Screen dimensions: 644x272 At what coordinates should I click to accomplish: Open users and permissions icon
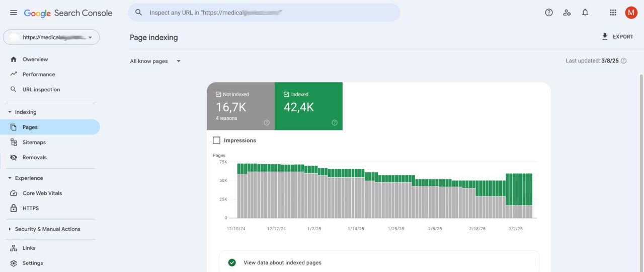tap(567, 13)
